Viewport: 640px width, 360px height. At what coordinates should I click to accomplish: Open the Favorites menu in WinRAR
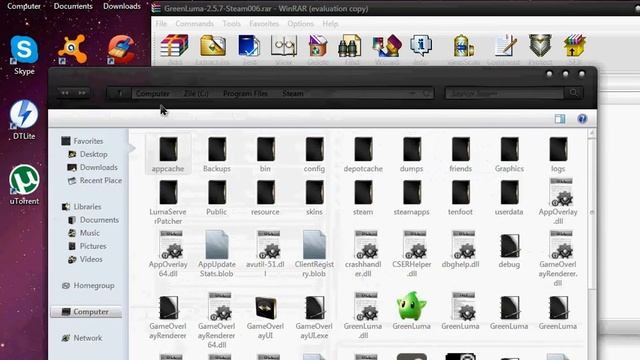pos(264,24)
